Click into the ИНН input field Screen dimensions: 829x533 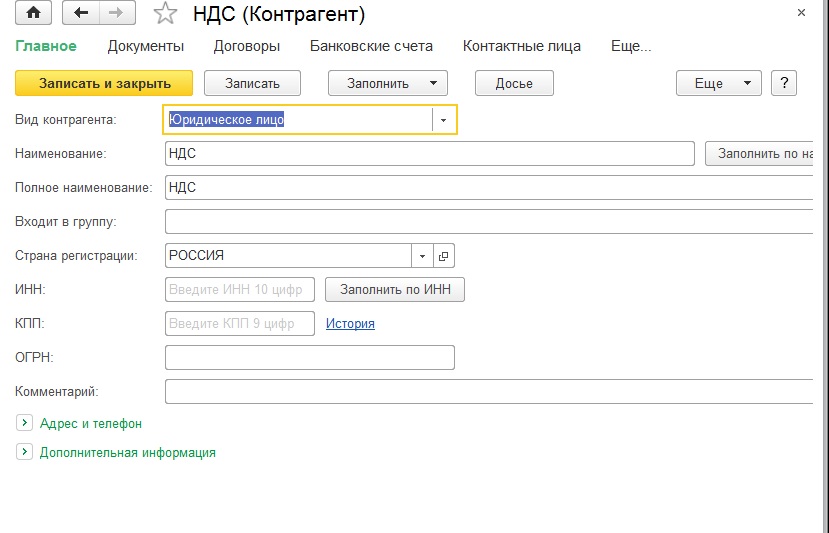click(239, 290)
